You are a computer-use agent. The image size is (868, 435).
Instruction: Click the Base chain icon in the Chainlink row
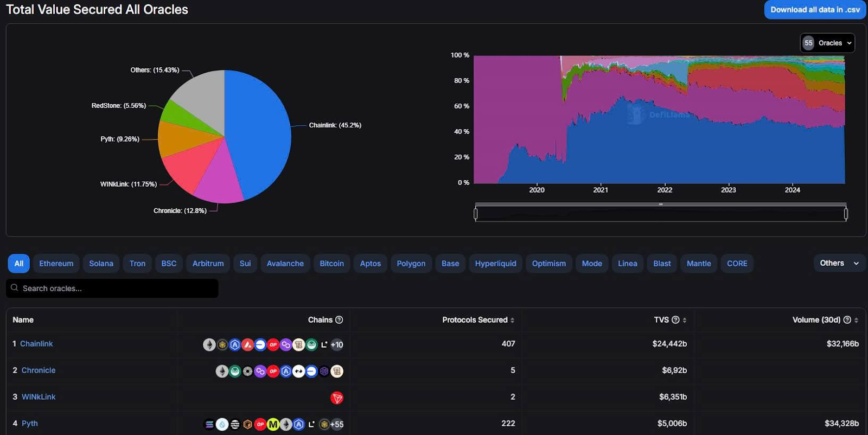click(260, 344)
